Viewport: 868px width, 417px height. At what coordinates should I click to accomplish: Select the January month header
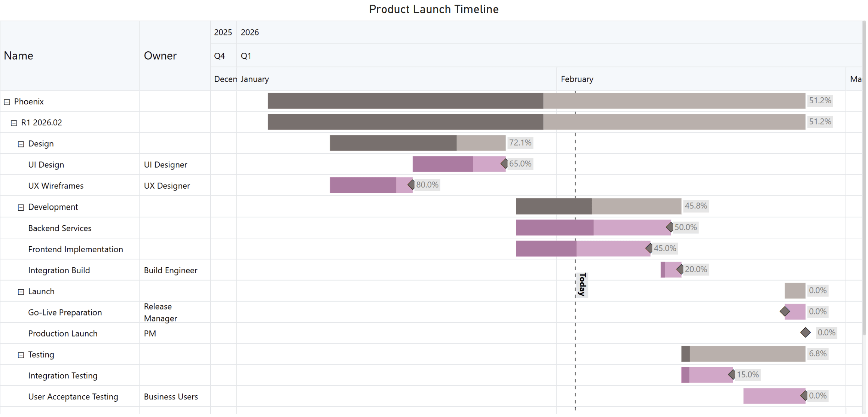point(254,79)
